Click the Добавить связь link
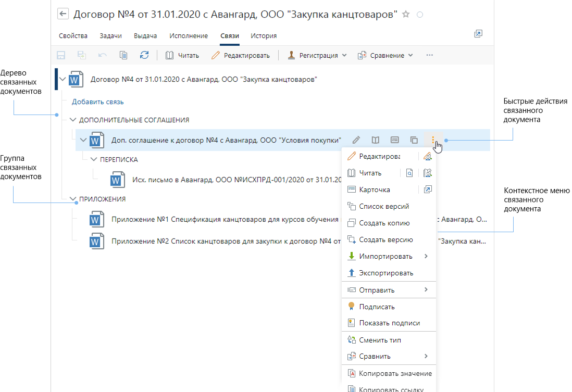This screenshot has width=572, height=392. coord(97,102)
